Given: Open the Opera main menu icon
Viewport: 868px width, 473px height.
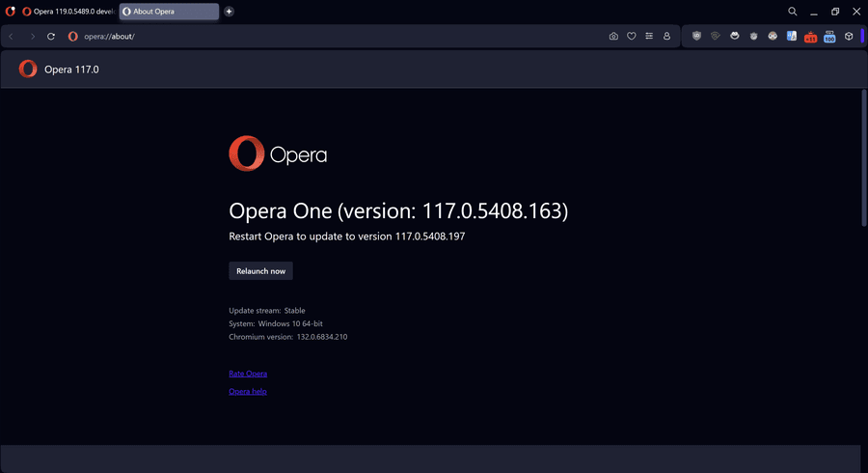Looking at the screenshot, I should point(10,11).
